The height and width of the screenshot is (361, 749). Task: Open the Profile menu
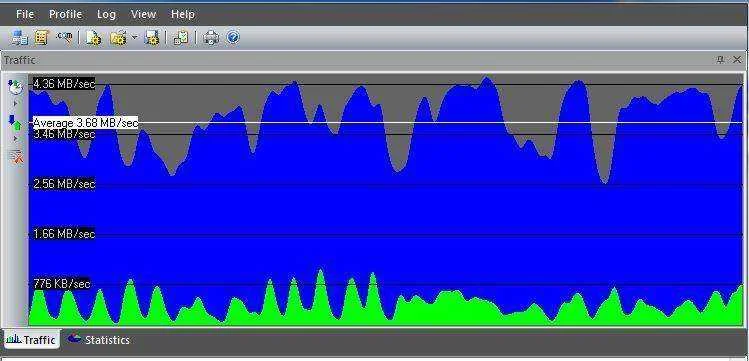tap(65, 14)
